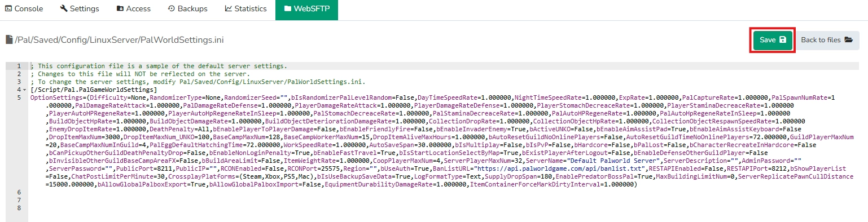Click the wrench icon beside Settings
Viewport: 868px width, 222px height.
(63, 9)
